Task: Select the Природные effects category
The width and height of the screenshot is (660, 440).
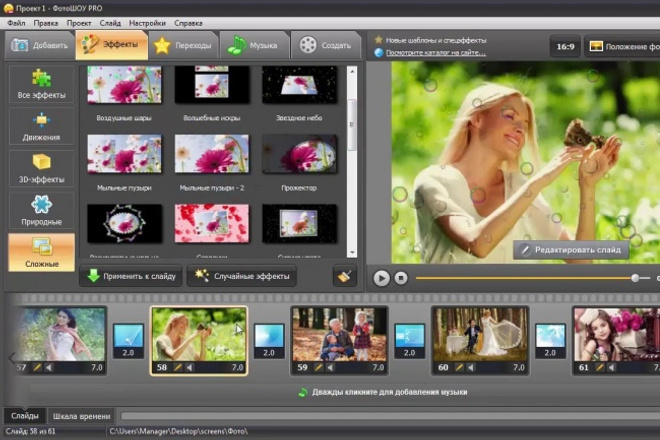Action: [x=41, y=211]
